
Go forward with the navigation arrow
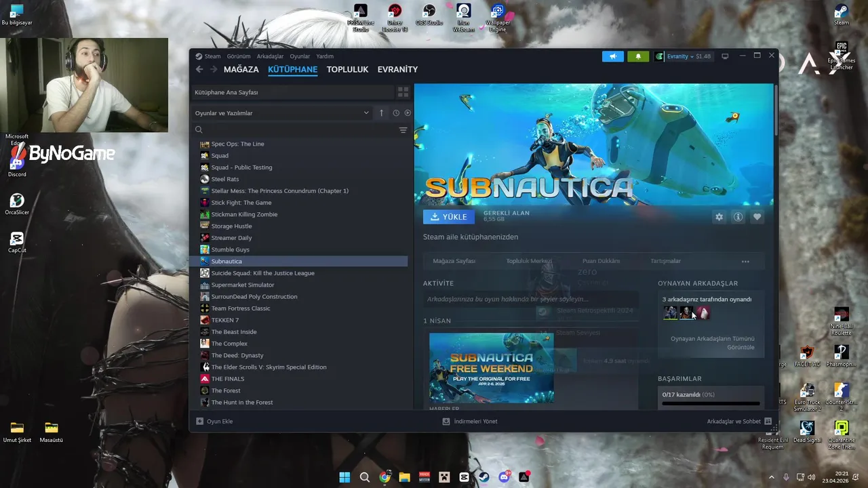[214, 69]
